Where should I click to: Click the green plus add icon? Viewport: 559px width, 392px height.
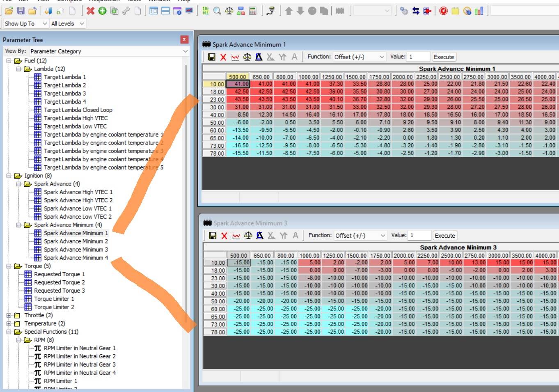pyautogui.click(x=102, y=11)
